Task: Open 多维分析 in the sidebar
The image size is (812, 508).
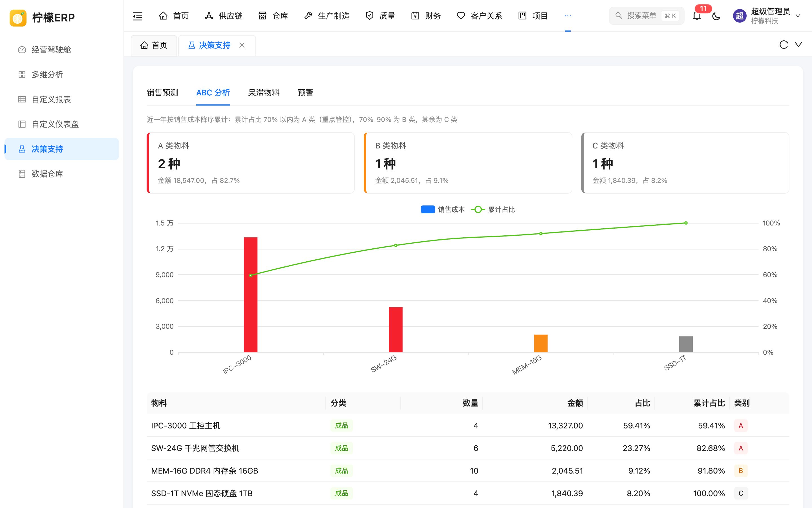Action: coord(62,75)
